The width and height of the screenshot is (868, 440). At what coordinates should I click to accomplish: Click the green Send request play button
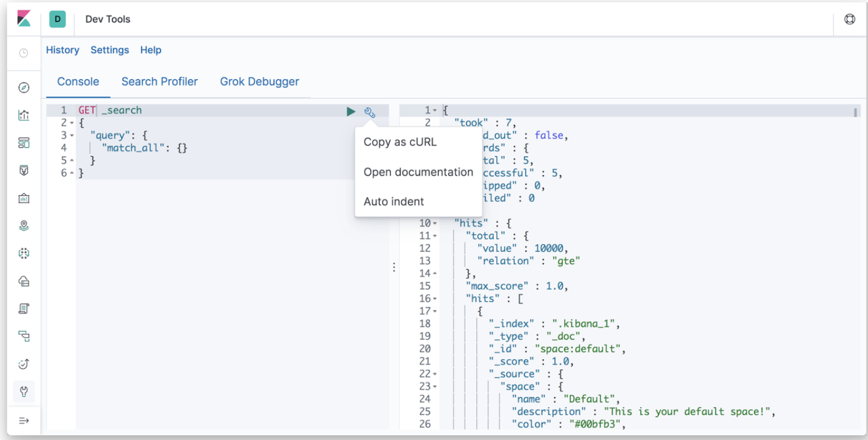point(351,111)
